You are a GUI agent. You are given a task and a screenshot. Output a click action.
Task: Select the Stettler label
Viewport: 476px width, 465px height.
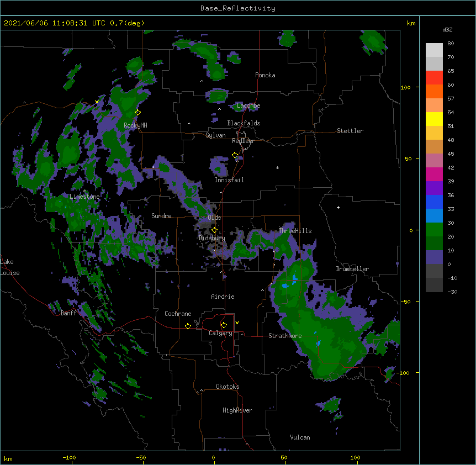[x=350, y=131]
